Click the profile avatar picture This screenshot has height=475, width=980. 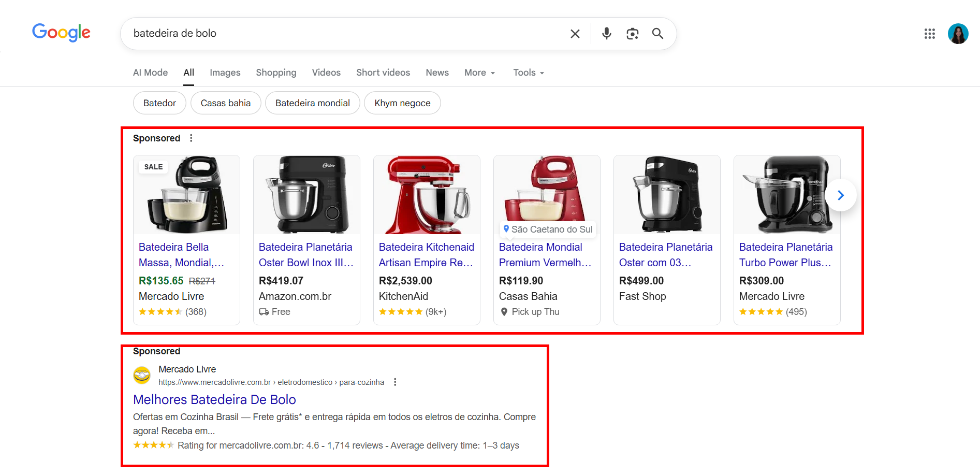pyautogui.click(x=959, y=33)
